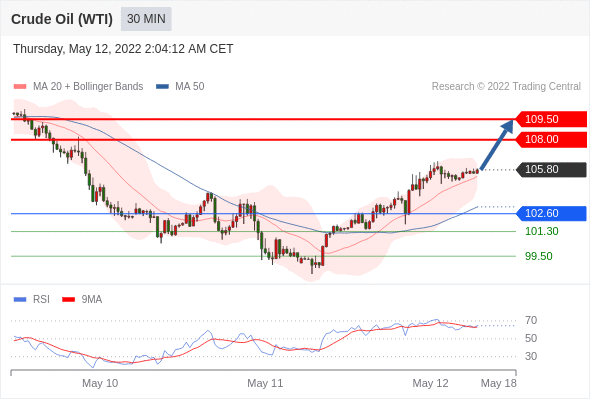590x400 pixels.
Task: Select the May 18 date marker
Action: click(x=499, y=383)
